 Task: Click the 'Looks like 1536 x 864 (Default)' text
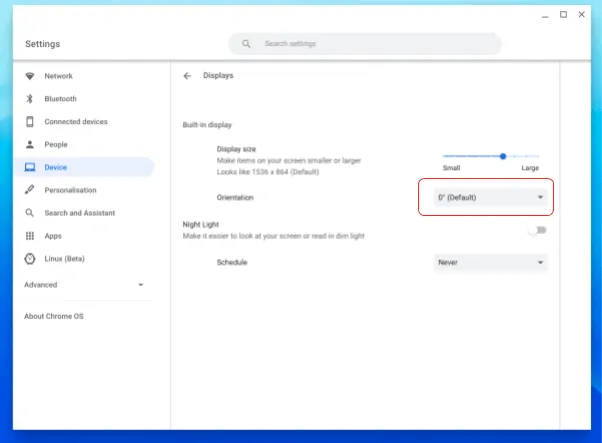pyautogui.click(x=268, y=172)
